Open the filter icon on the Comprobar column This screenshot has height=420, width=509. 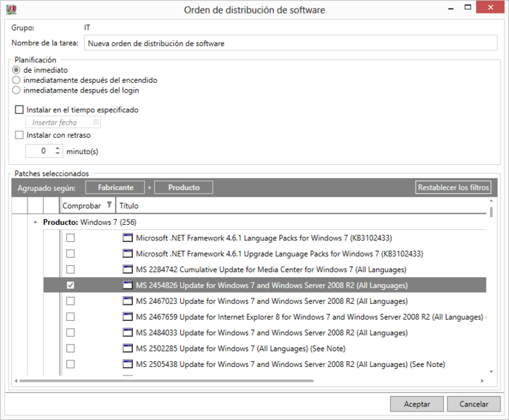(x=110, y=205)
